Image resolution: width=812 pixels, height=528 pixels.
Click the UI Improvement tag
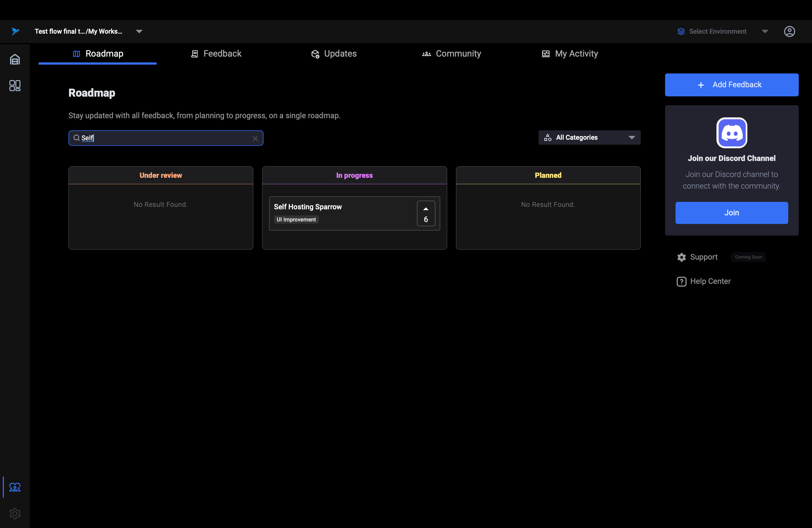[296, 220]
